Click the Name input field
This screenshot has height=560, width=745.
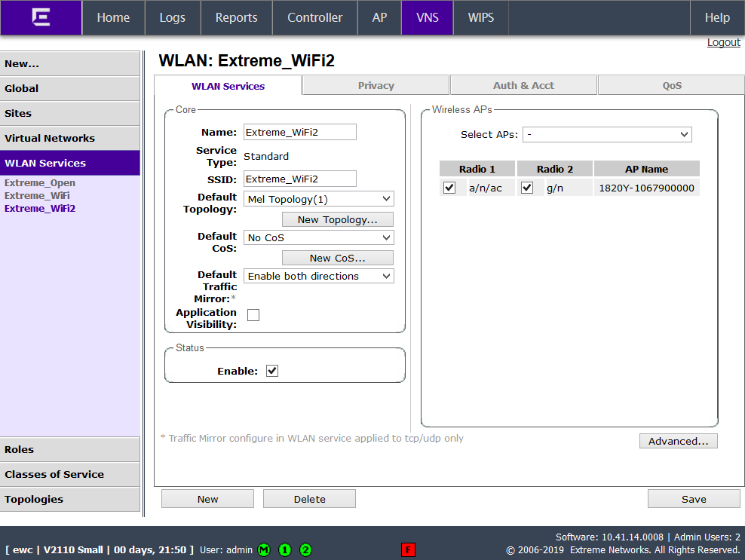point(300,132)
